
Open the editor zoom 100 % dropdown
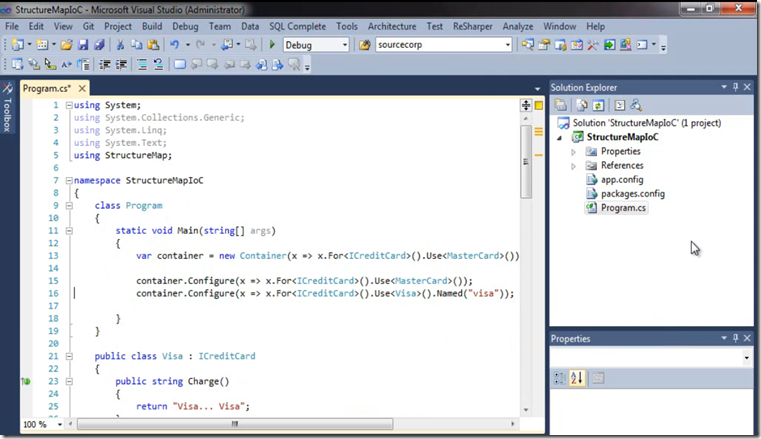(x=60, y=424)
